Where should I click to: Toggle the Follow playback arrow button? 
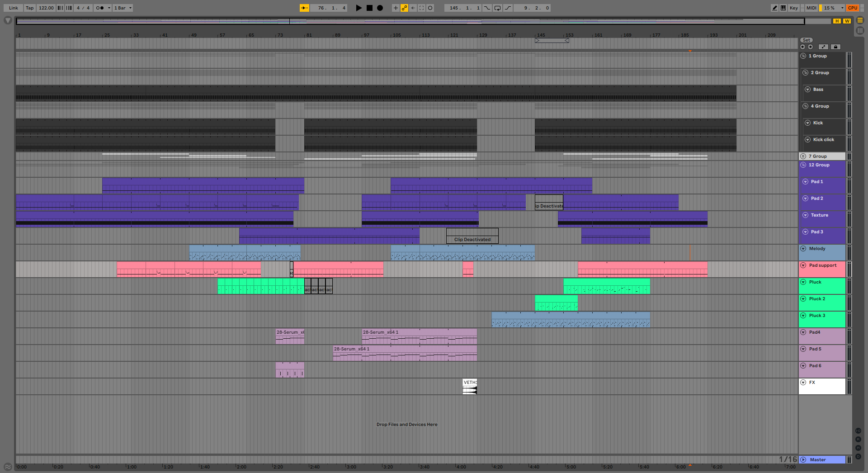pyautogui.click(x=305, y=8)
